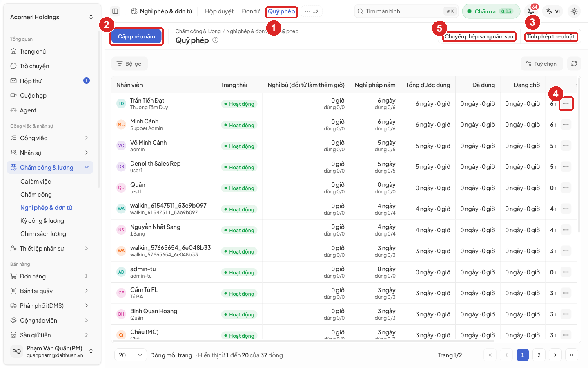The image size is (588, 368).
Task: Click the refresh icon beside Tuỳ chọn
Action: pyautogui.click(x=574, y=64)
